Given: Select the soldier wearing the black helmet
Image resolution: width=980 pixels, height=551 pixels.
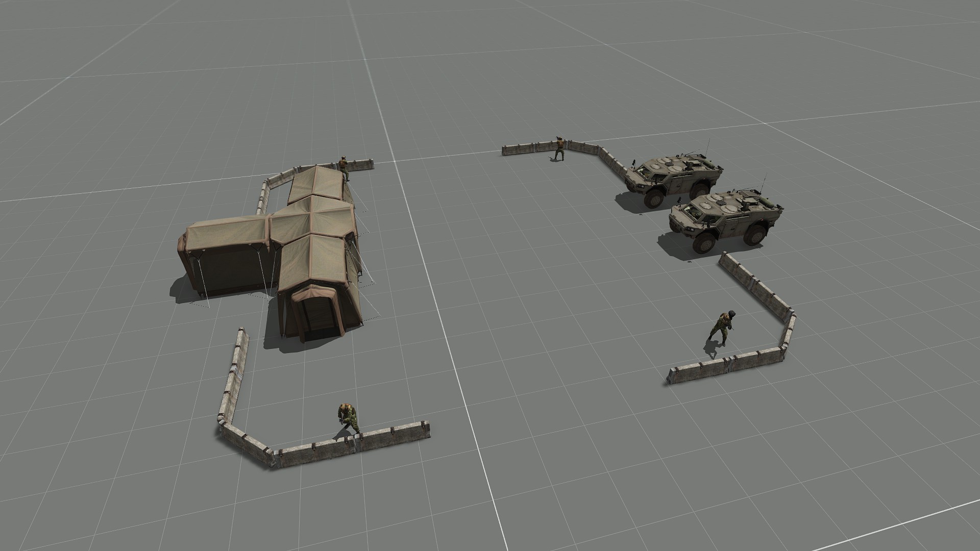Looking at the screenshot, I should 721,329.
